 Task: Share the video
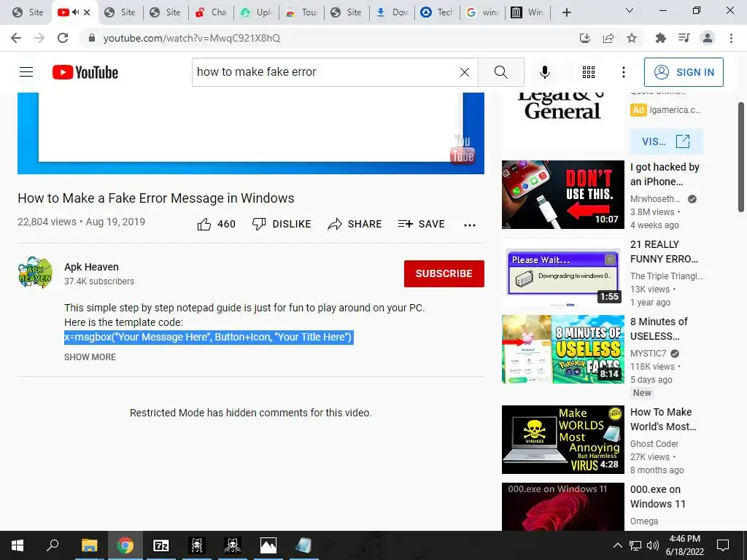click(x=355, y=225)
